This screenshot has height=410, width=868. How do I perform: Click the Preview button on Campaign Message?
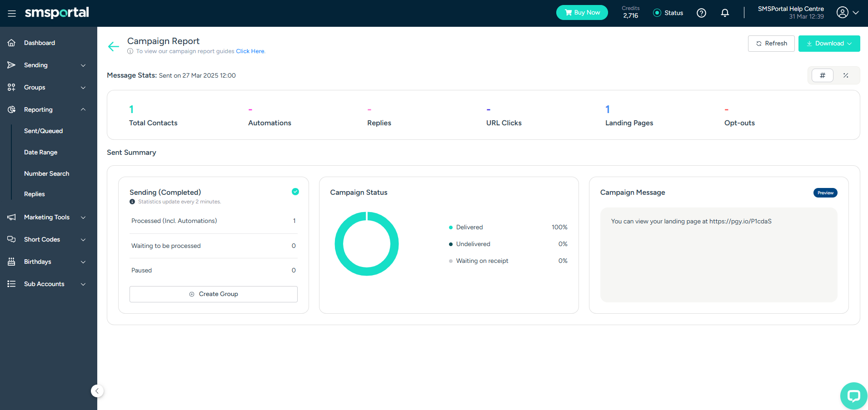pyautogui.click(x=825, y=193)
